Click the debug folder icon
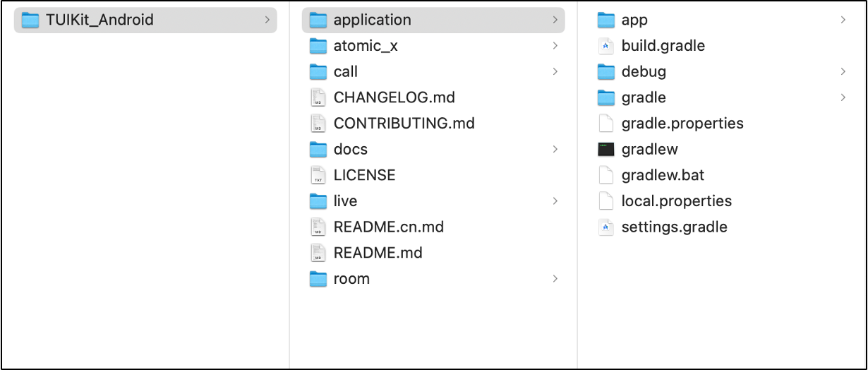868x370 pixels. coord(606,71)
